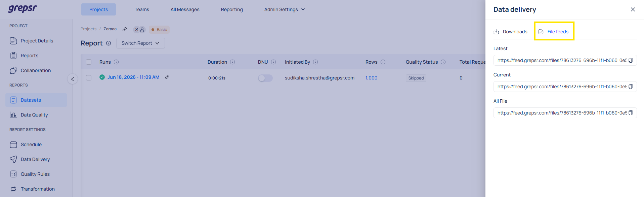Copy the Latest feed URL
644x197 pixels.
[x=631, y=60]
